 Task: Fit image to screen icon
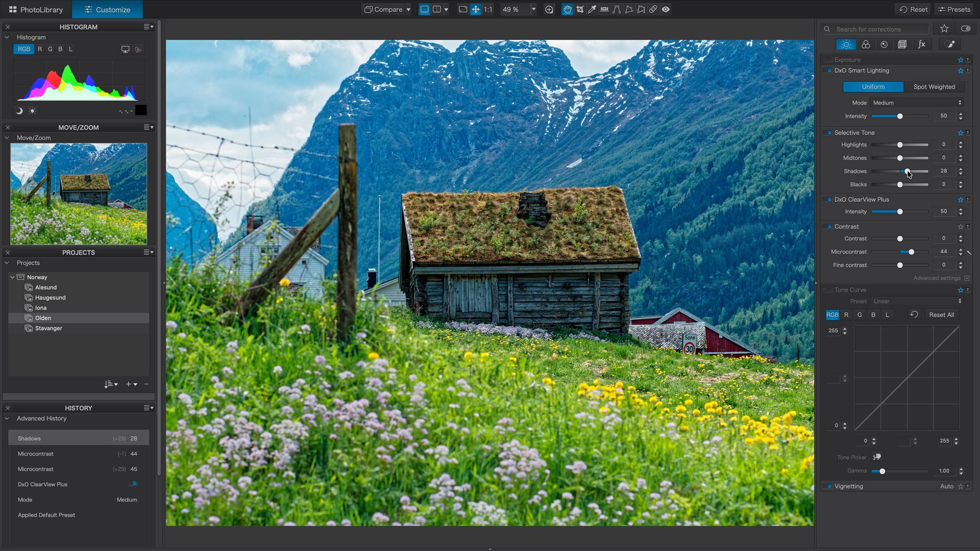pos(463,9)
